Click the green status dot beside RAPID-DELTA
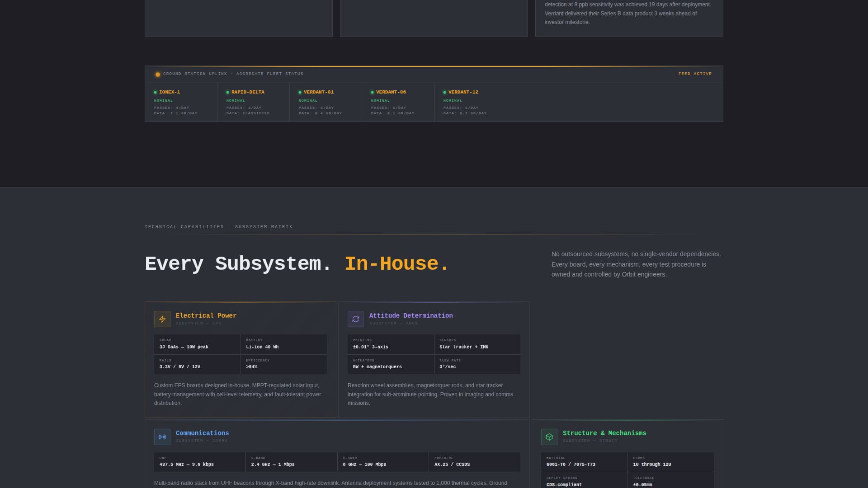The height and width of the screenshot is (488, 868). (227, 92)
